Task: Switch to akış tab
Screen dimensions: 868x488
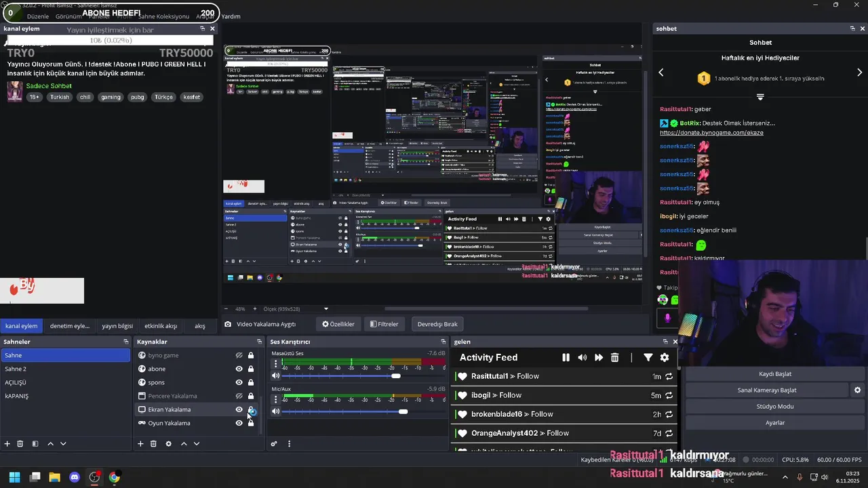Action: (200, 326)
